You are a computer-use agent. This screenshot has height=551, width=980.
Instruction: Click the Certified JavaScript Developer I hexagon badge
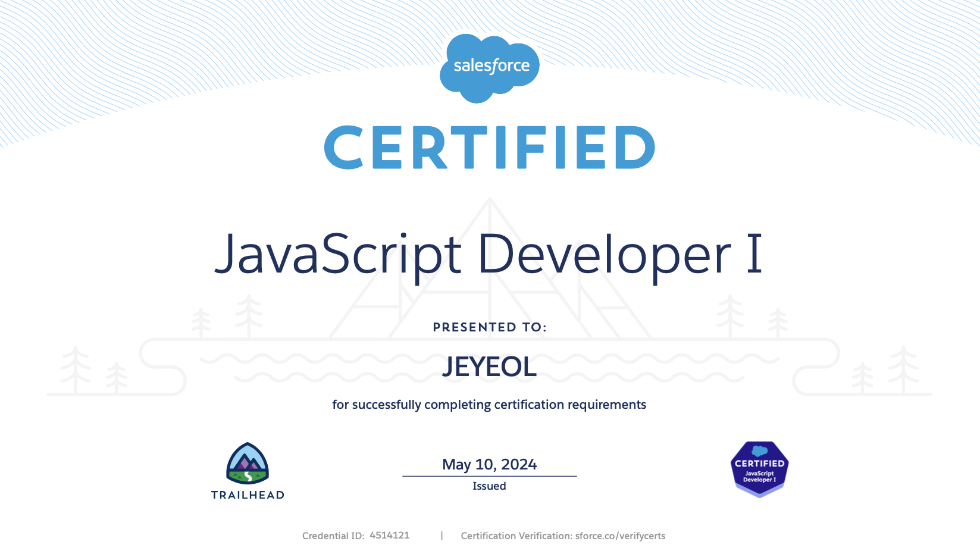(x=759, y=469)
